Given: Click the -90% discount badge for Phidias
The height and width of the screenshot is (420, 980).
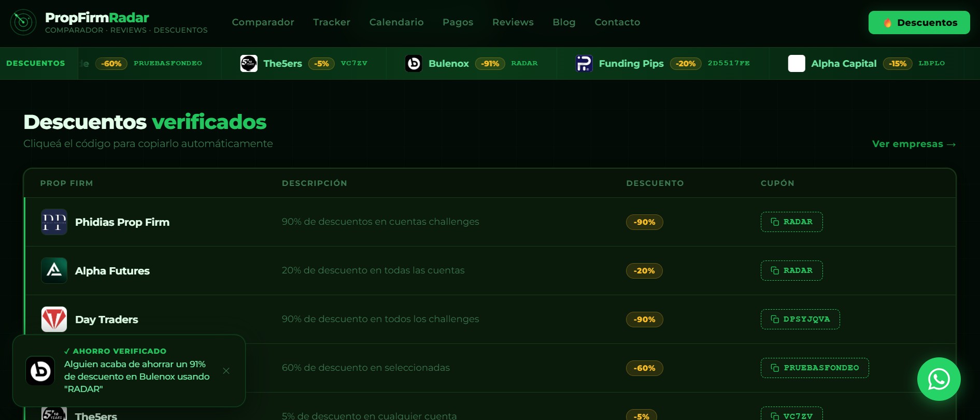Looking at the screenshot, I should pos(645,222).
